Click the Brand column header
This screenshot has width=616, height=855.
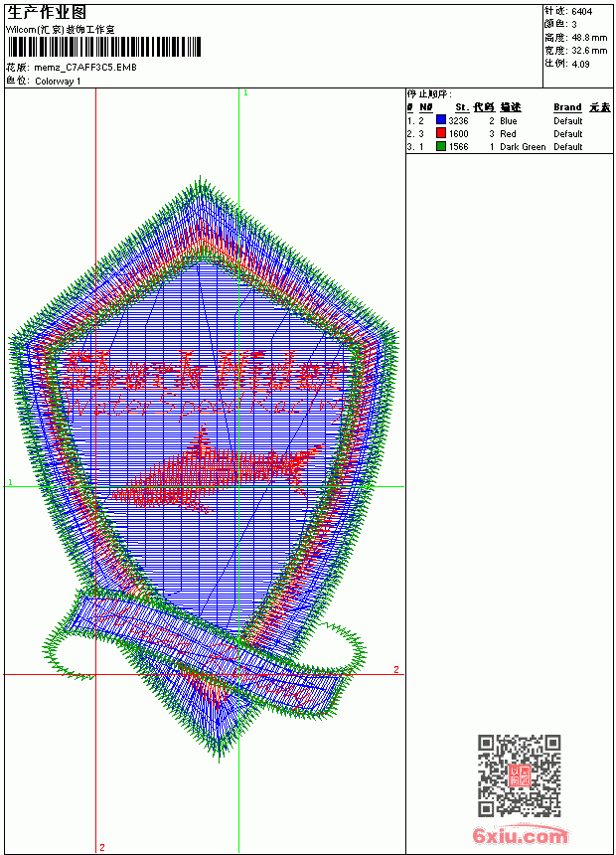(x=567, y=107)
